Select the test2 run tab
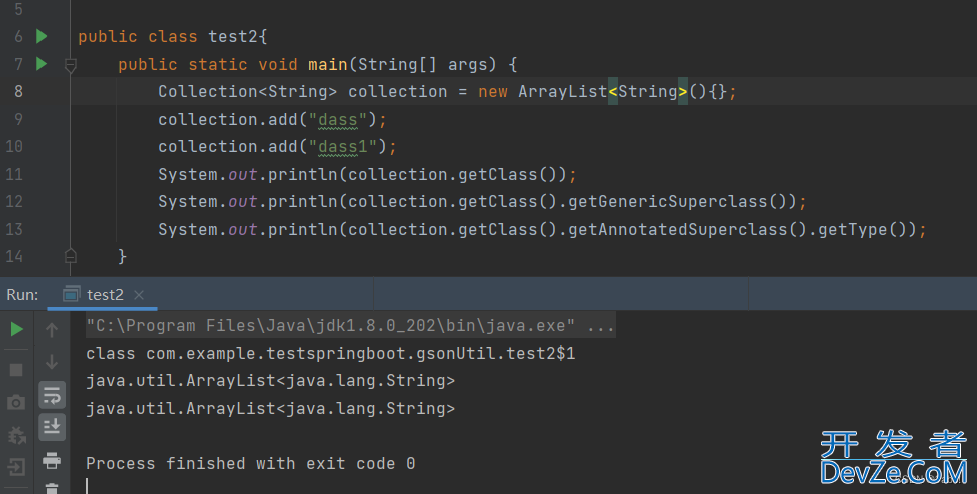977x494 pixels. 104,294
